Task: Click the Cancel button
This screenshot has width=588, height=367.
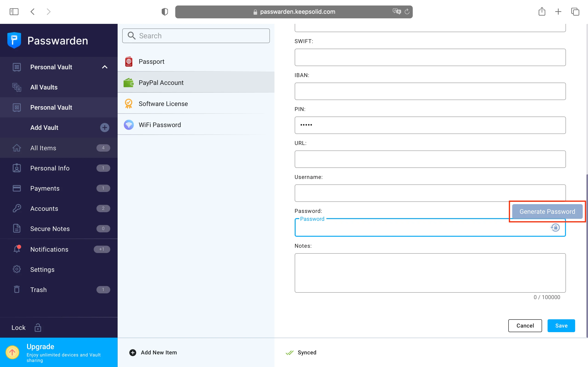Action: pyautogui.click(x=525, y=325)
